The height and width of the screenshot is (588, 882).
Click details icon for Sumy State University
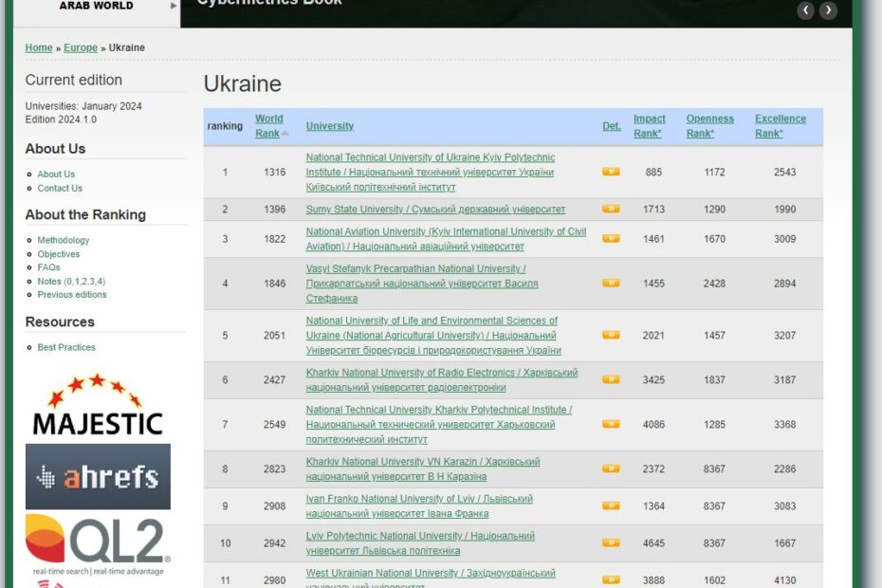coord(611,210)
